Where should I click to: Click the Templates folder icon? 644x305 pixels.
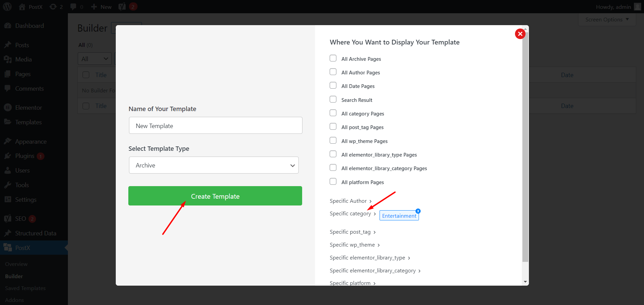pyautogui.click(x=7, y=122)
